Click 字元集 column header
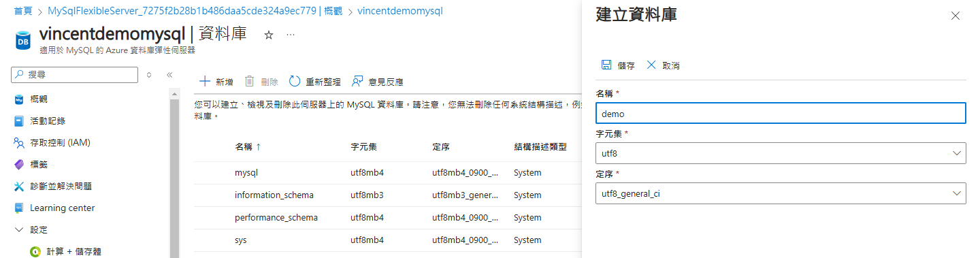Image resolution: width=980 pixels, height=258 pixels. (364, 147)
